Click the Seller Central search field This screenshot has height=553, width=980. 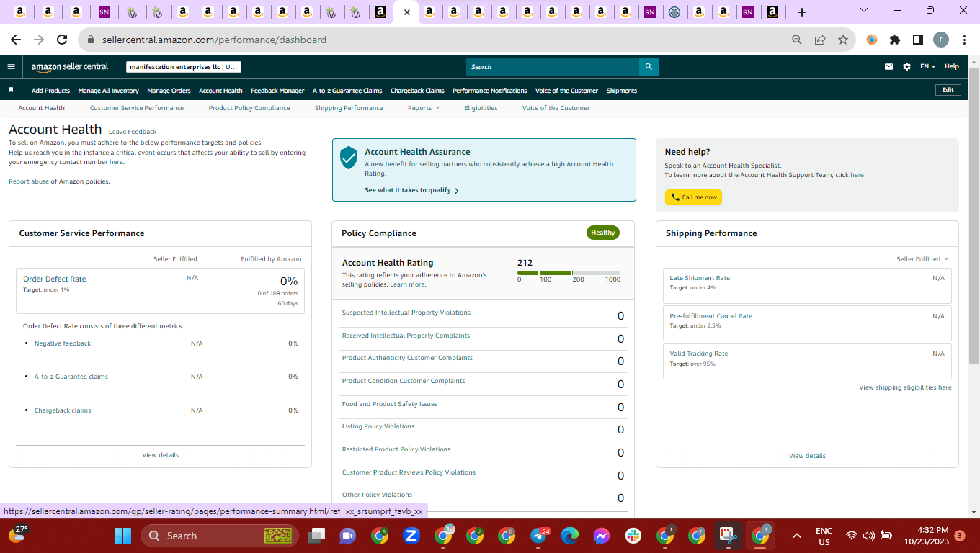[x=553, y=67]
